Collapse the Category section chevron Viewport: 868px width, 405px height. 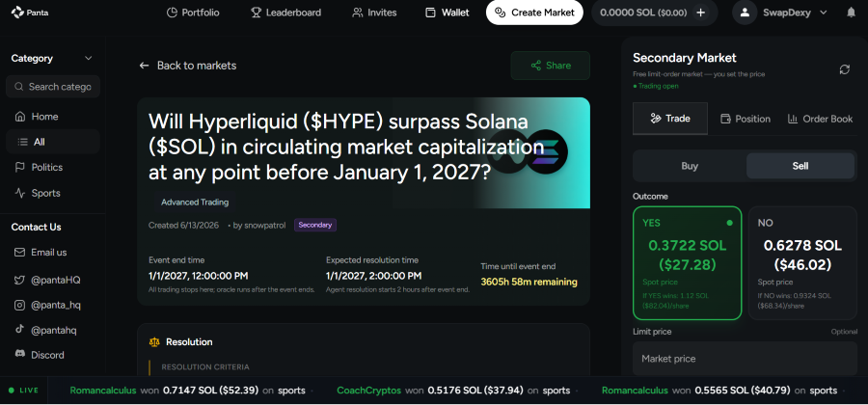pos(88,58)
